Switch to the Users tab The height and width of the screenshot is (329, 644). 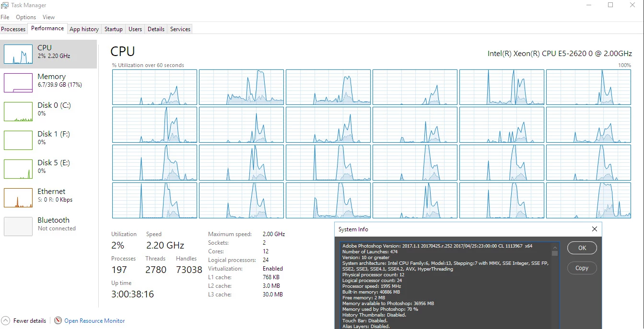135,29
